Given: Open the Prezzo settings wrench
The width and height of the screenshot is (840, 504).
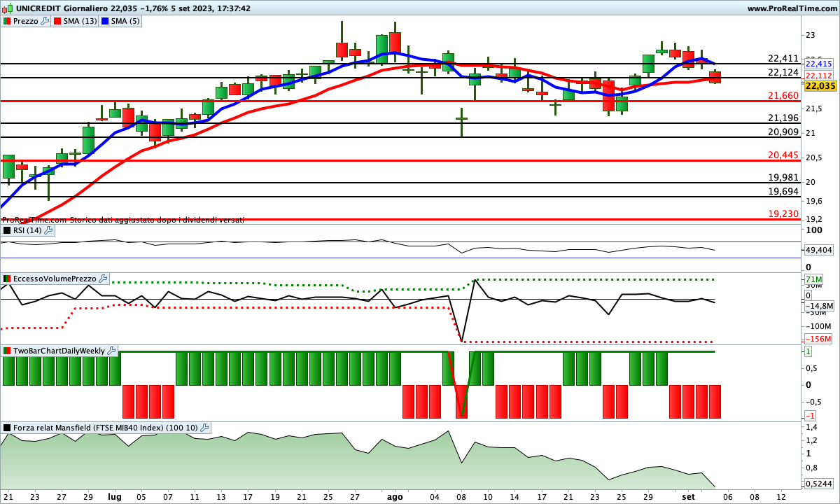Looking at the screenshot, I should (45, 21).
